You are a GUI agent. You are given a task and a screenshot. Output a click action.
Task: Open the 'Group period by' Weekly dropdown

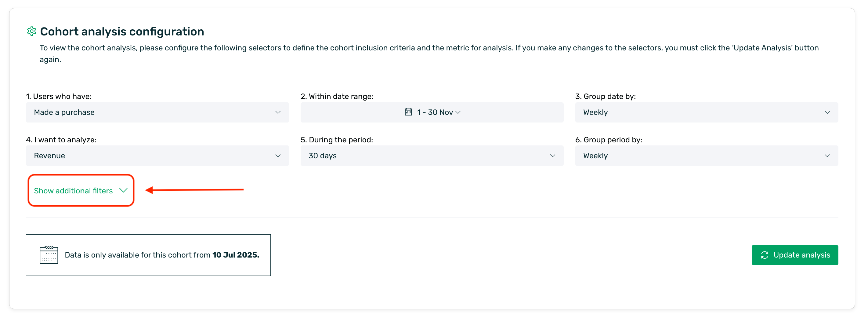tap(706, 156)
